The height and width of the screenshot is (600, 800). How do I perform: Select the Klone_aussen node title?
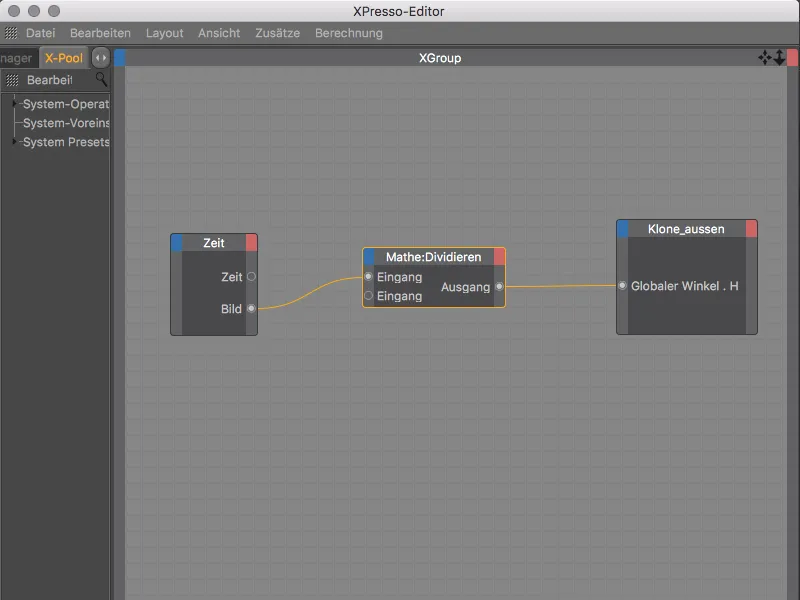click(x=686, y=229)
